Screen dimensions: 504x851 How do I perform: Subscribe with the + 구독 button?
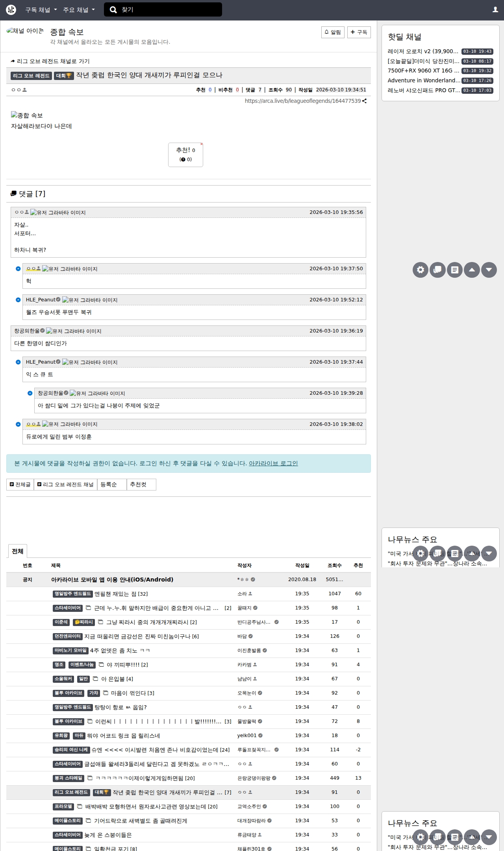point(359,32)
